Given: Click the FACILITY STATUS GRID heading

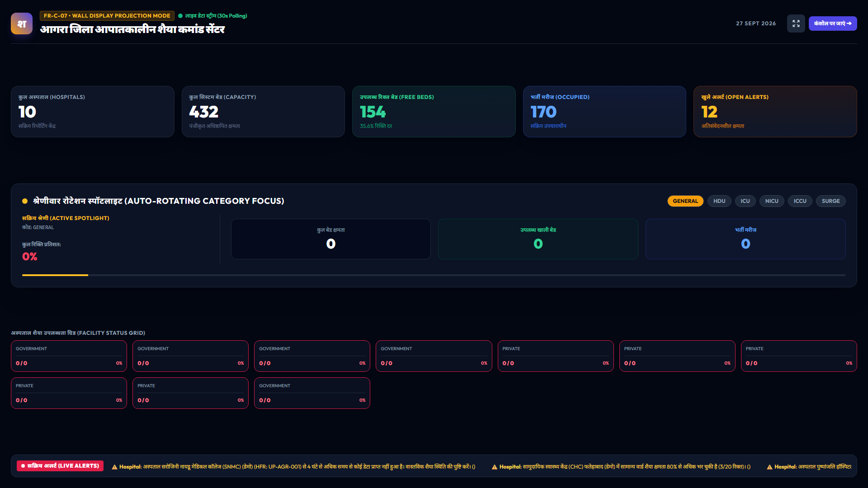Looking at the screenshot, I should tap(78, 333).
